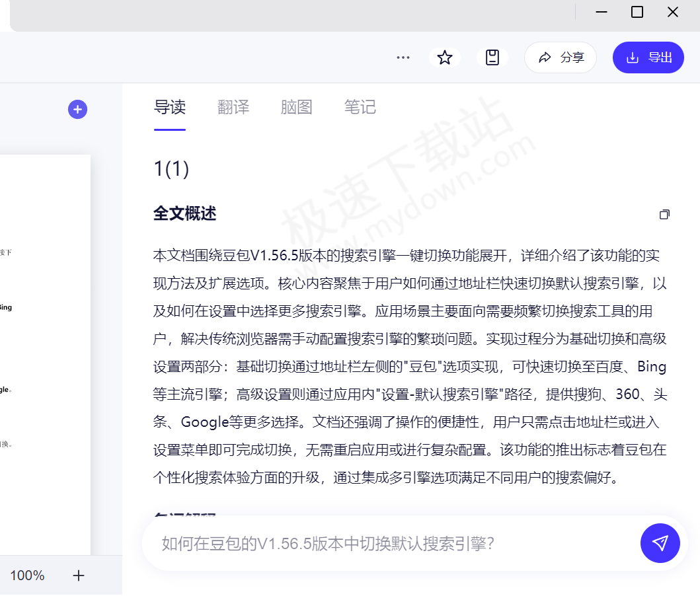
Task: Click the bookmark/save icon in the toolbar
Action: pyautogui.click(x=492, y=57)
